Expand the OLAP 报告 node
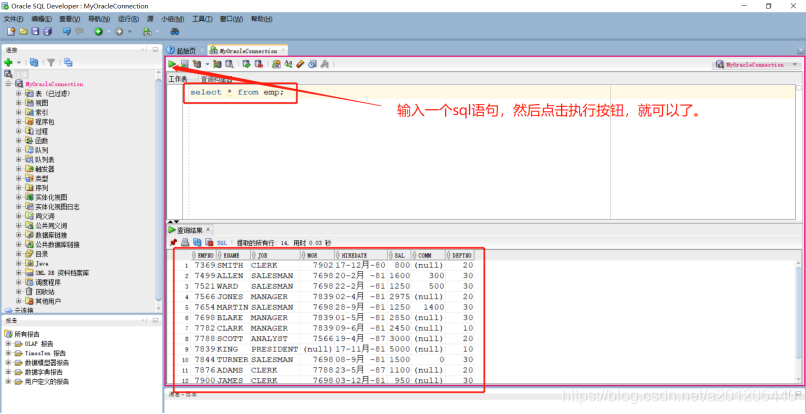Image resolution: width=806 pixels, height=414 pixels. click(x=8, y=344)
